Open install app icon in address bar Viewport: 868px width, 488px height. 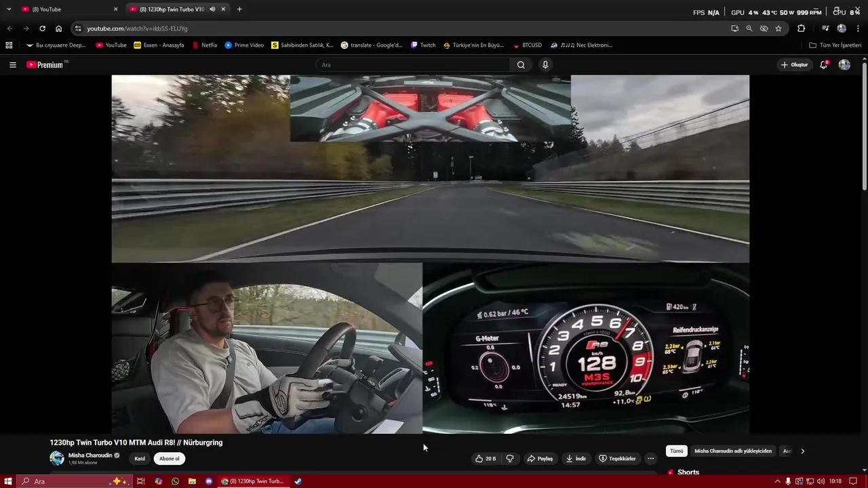tap(735, 28)
